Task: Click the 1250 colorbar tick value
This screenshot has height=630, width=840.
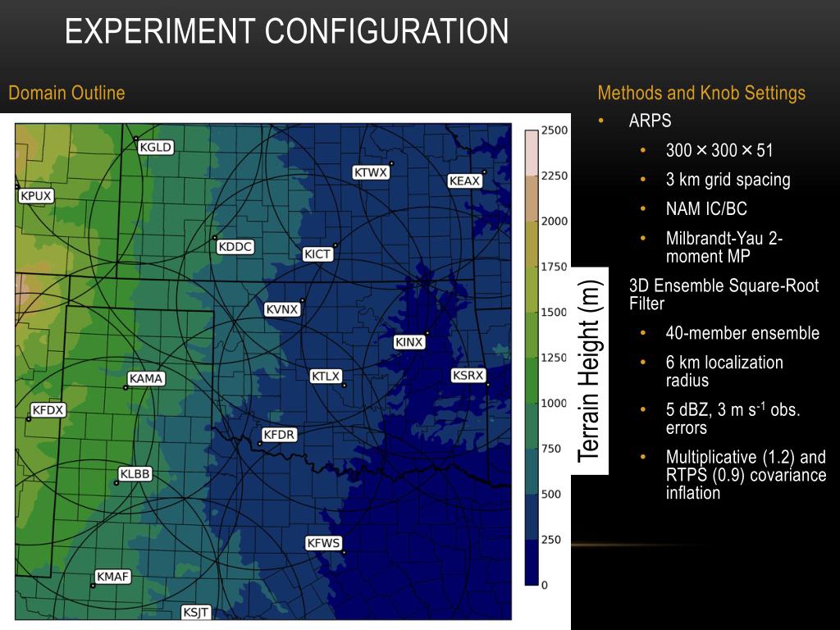Action: 554,358
